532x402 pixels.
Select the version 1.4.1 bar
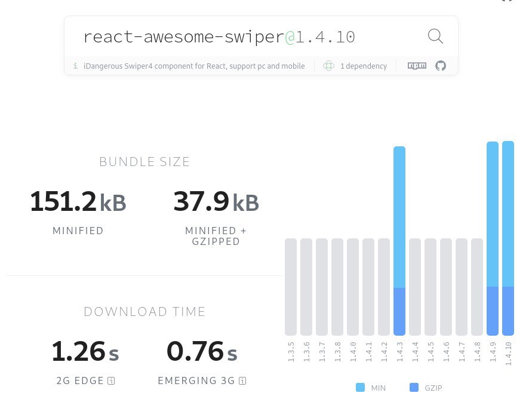pos(368,287)
